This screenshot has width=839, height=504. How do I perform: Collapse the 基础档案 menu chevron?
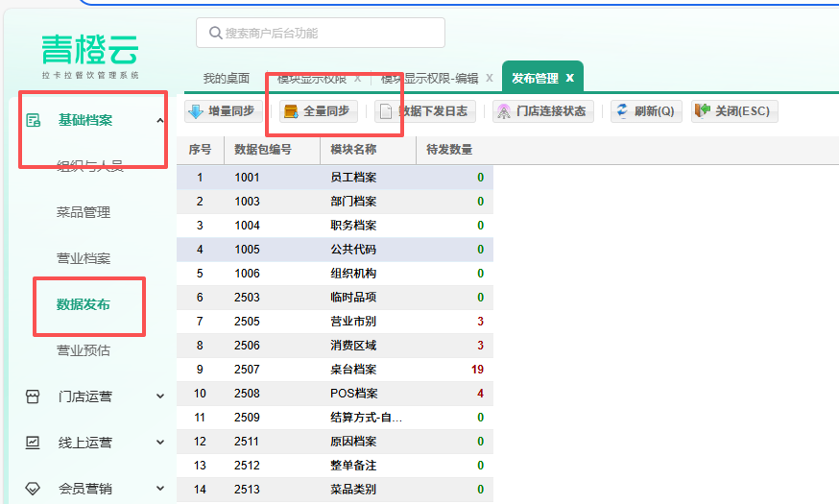pos(160,120)
